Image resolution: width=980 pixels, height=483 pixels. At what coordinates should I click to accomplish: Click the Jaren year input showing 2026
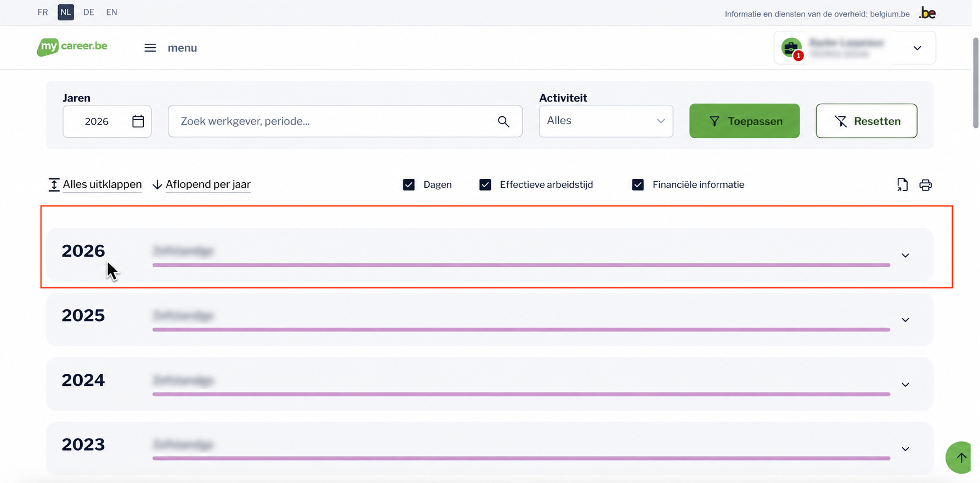tap(107, 121)
